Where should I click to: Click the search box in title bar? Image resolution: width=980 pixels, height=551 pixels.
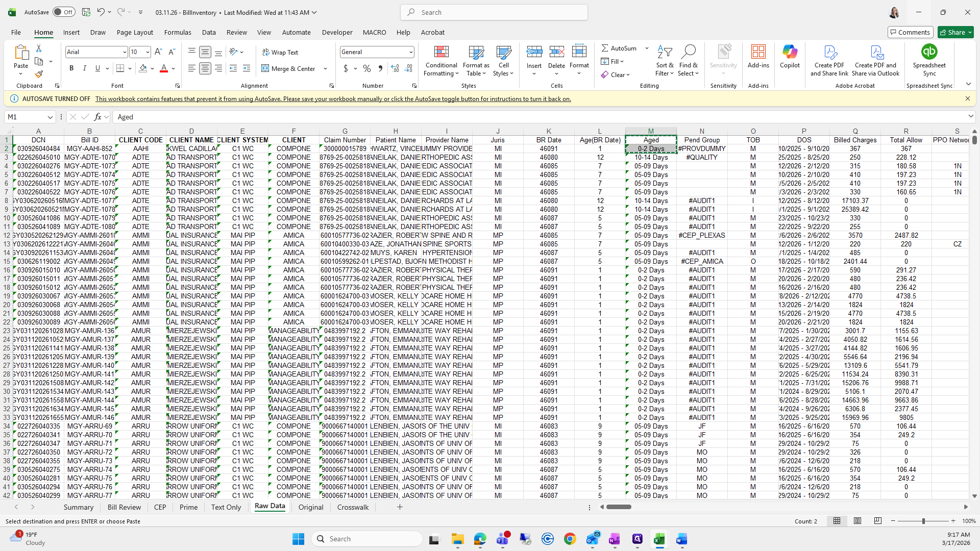[494, 12]
